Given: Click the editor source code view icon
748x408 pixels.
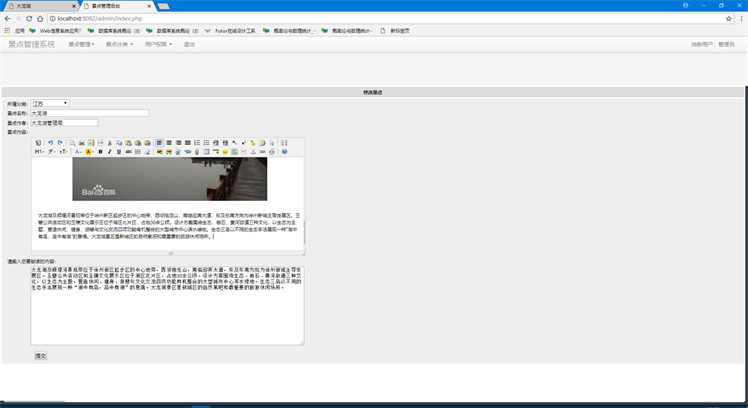Looking at the screenshot, I should click(38, 143).
